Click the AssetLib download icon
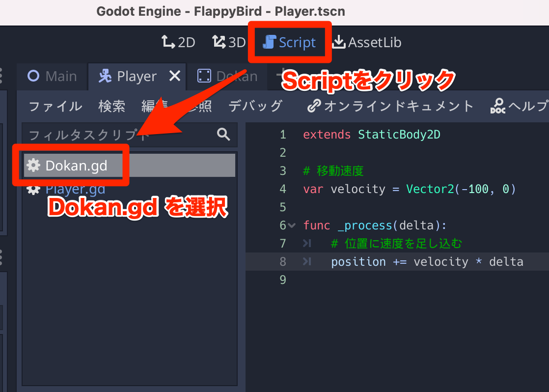The image size is (549, 392). pos(338,42)
